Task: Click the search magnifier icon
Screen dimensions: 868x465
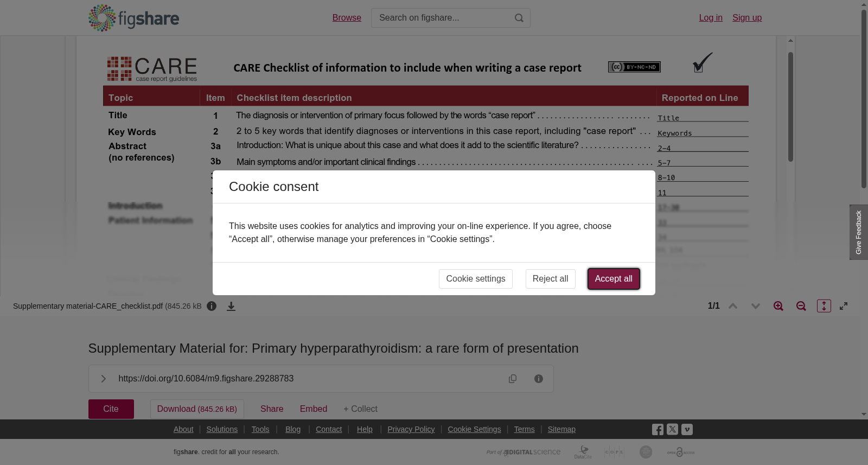Action: (519, 18)
